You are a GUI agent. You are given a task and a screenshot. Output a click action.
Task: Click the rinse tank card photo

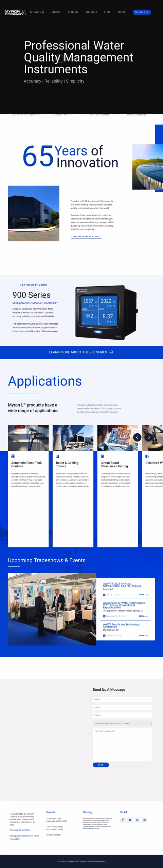[28, 438]
